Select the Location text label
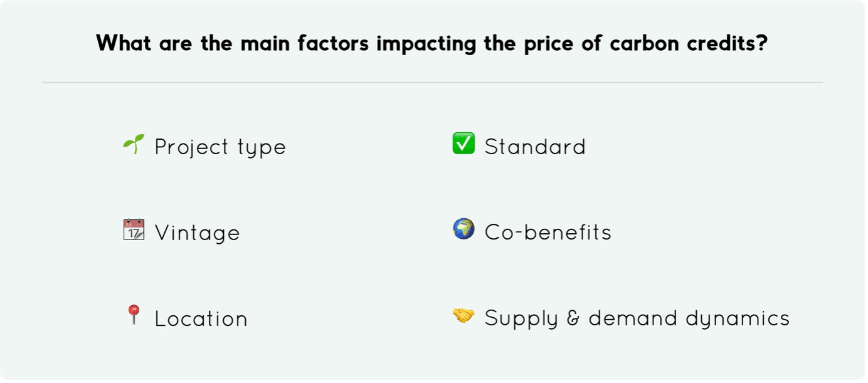The image size is (868, 383). coord(201,318)
